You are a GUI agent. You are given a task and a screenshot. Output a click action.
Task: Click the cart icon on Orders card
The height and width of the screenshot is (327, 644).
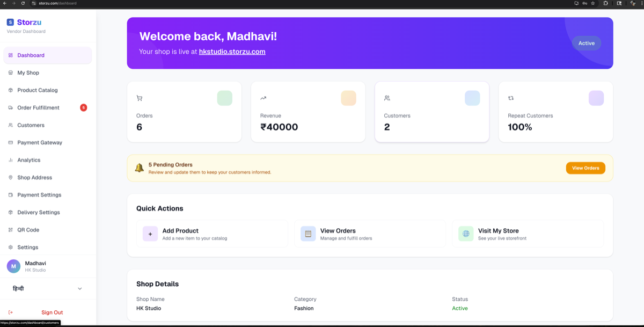coord(140,98)
